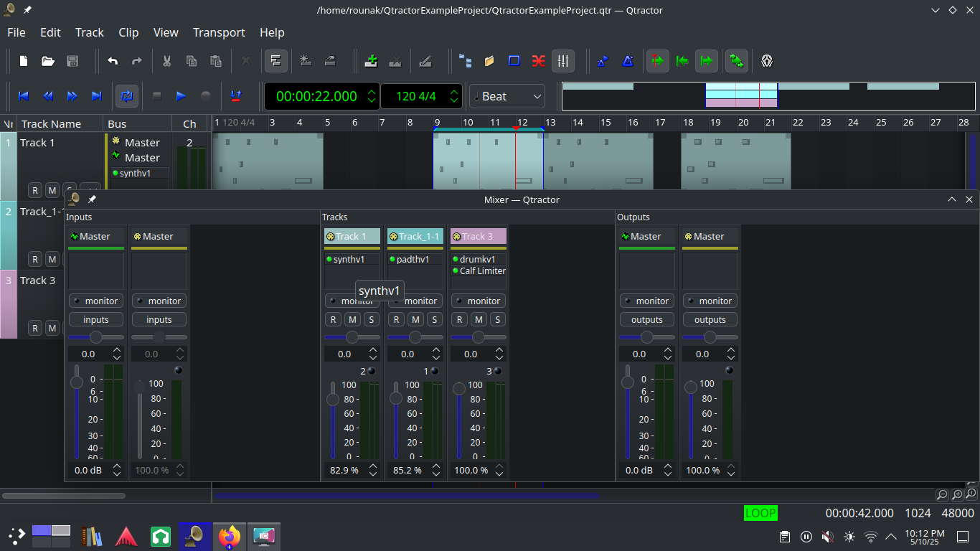Open the Clip menu
The height and width of the screenshot is (551, 980).
[x=128, y=32]
